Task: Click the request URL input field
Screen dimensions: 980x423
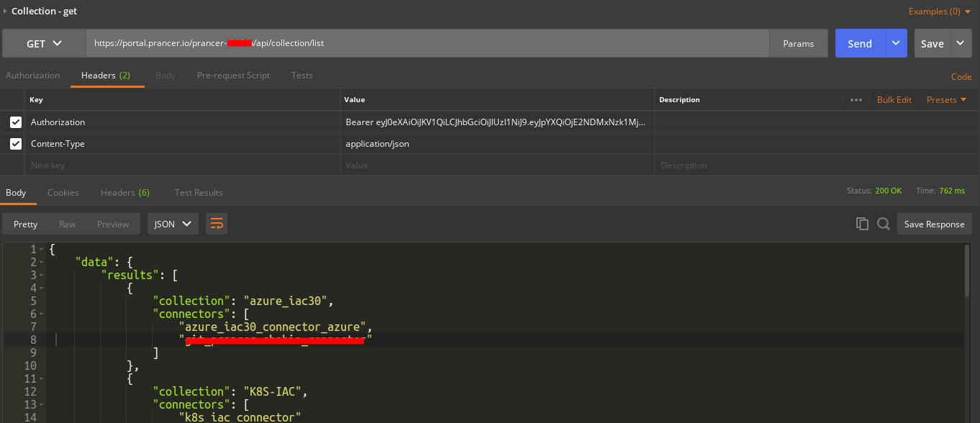Action: (x=428, y=43)
